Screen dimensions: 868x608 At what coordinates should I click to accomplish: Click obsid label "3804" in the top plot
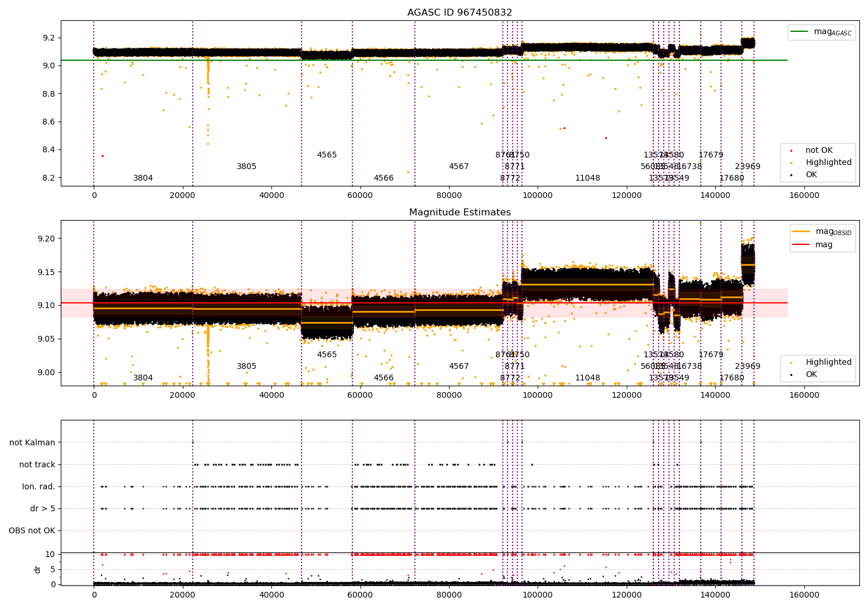tap(143, 178)
